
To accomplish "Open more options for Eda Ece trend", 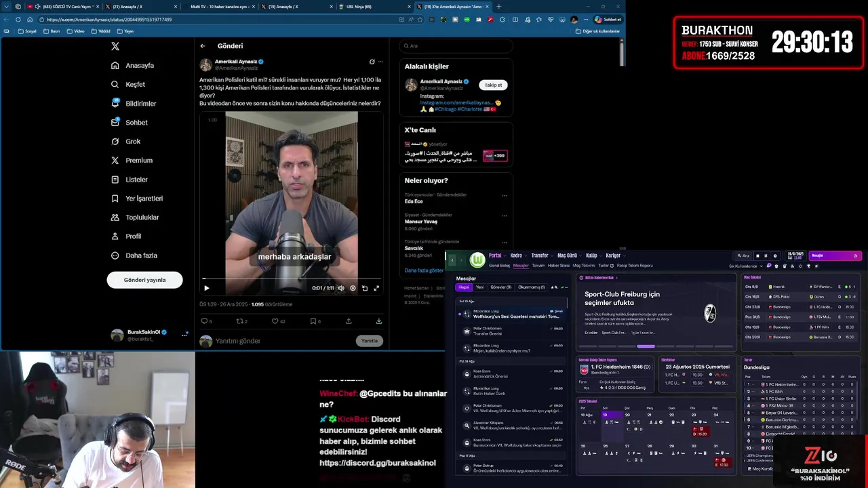I will [505, 196].
